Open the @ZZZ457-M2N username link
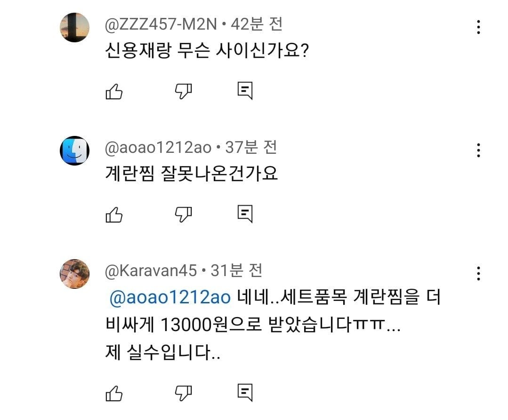The image size is (508, 420). click(x=161, y=24)
